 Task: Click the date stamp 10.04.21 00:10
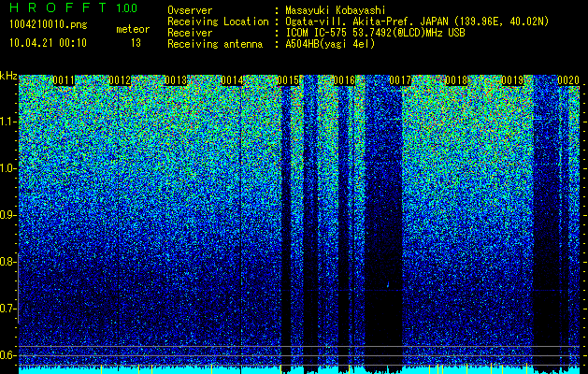click(x=48, y=43)
